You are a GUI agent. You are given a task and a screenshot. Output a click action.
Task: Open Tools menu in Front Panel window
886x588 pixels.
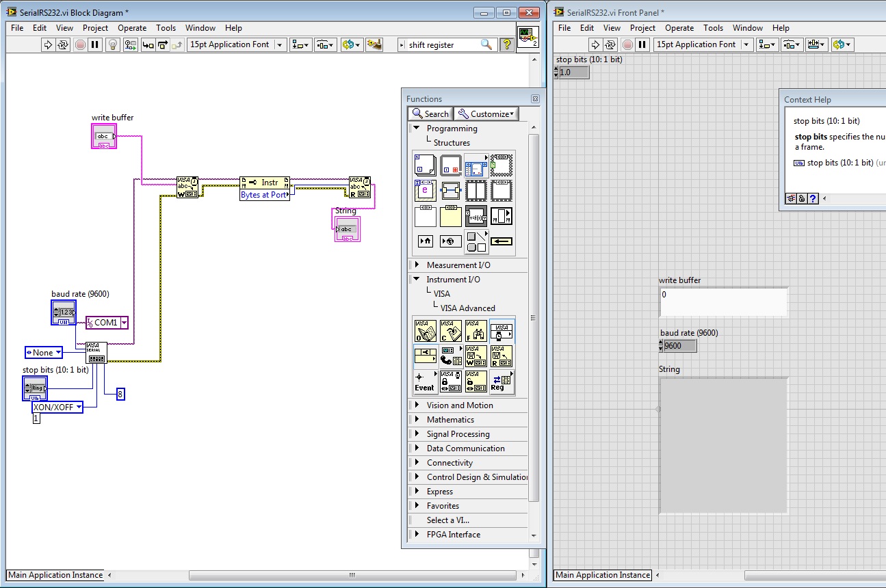point(713,28)
